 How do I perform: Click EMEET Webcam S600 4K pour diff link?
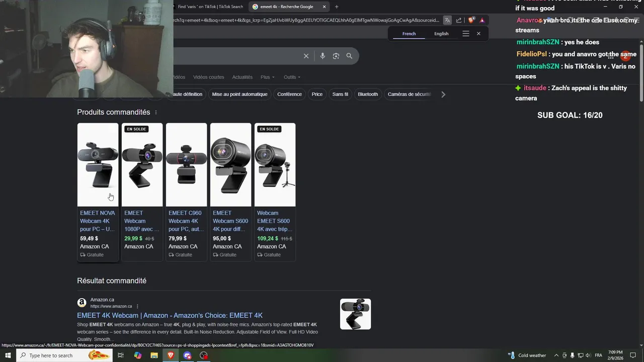[230, 221]
